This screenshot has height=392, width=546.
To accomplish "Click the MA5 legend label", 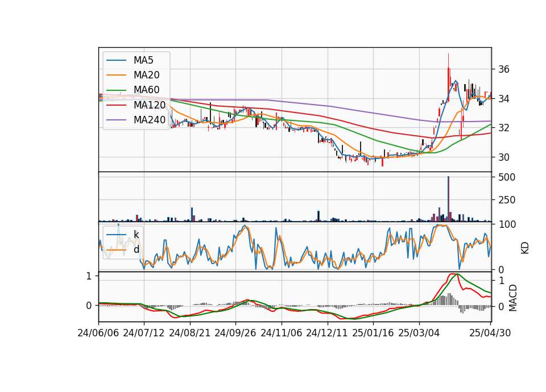I will [143, 60].
